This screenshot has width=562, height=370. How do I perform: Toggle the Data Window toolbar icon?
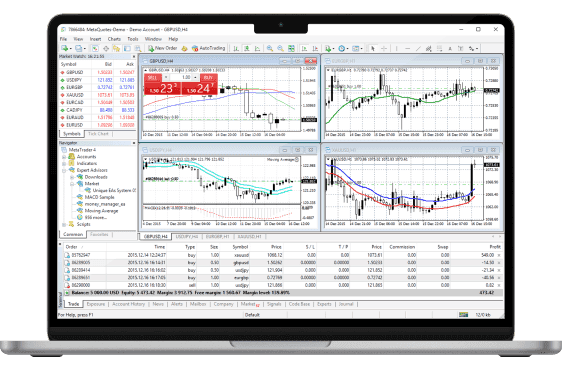(x=106, y=48)
